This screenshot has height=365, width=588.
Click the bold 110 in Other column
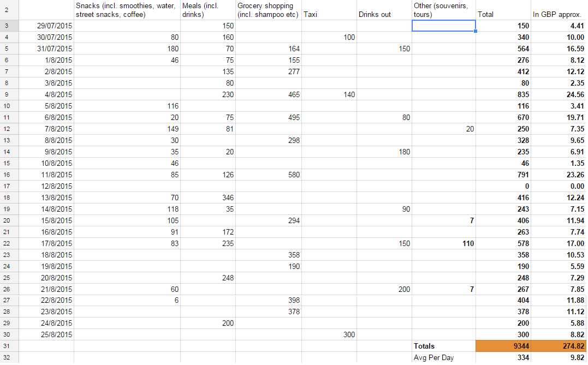point(443,243)
